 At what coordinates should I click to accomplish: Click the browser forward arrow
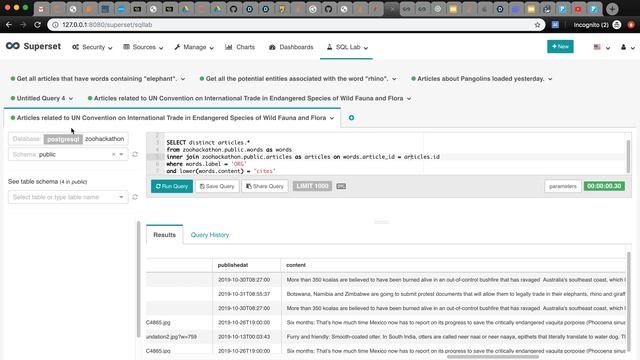[23, 25]
